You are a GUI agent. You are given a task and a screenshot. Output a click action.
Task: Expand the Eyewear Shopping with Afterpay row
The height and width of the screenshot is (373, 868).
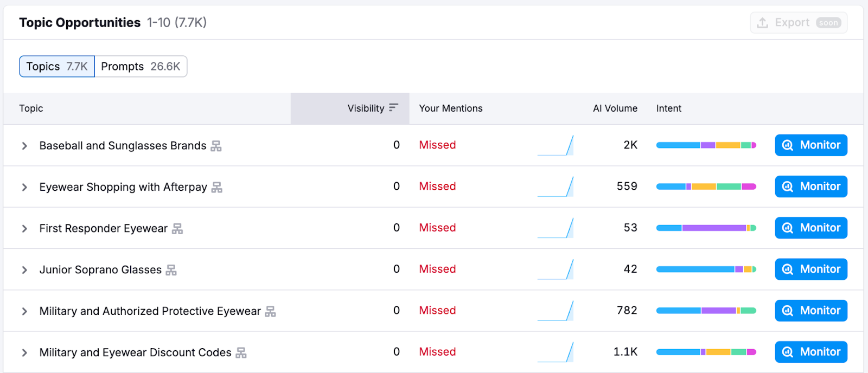(24, 187)
